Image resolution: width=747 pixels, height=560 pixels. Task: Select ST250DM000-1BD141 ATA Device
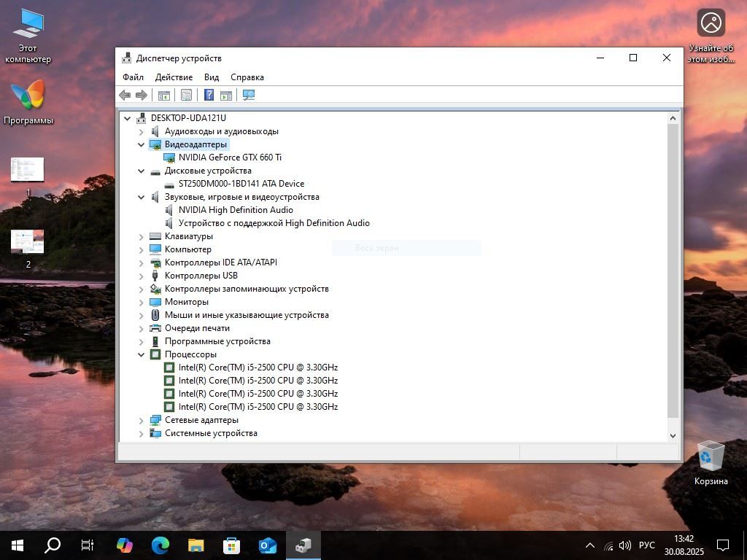[x=241, y=183]
